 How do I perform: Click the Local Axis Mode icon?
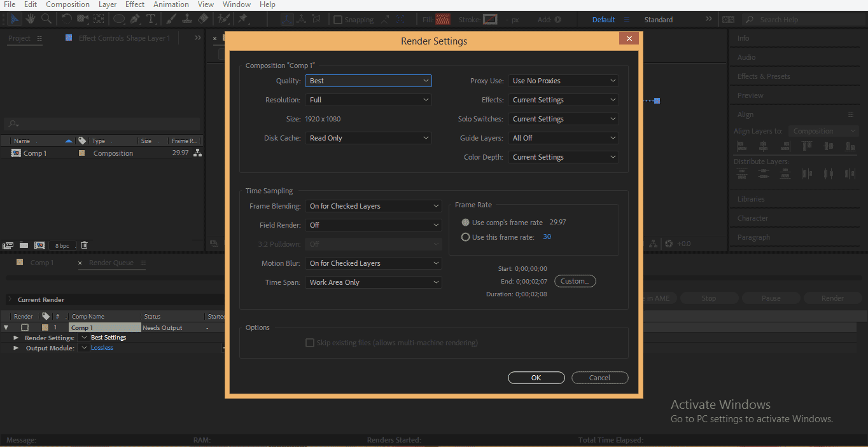pos(286,19)
